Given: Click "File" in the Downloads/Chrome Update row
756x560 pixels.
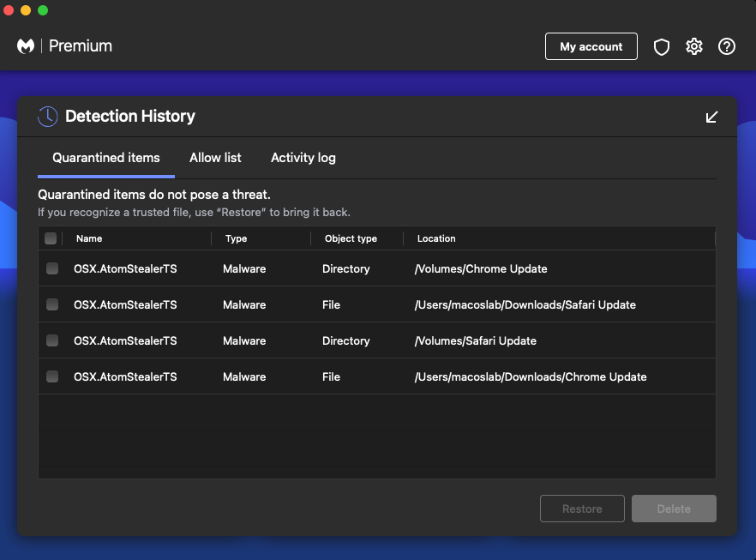Looking at the screenshot, I should [331, 376].
